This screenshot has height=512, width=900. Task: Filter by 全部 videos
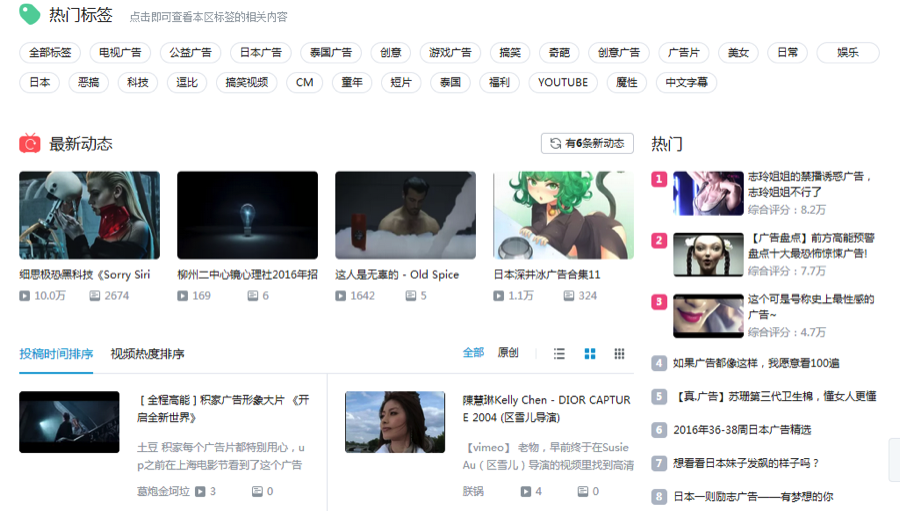pyautogui.click(x=474, y=352)
